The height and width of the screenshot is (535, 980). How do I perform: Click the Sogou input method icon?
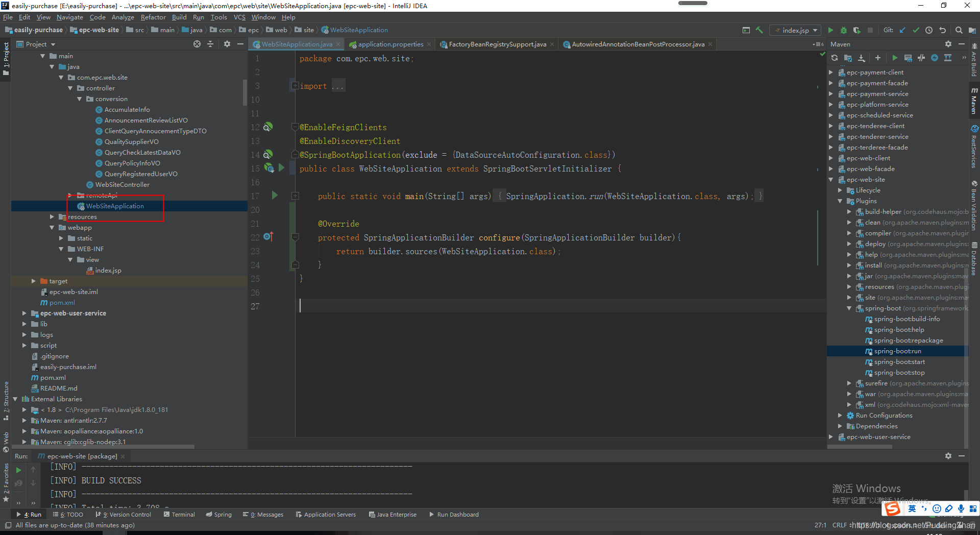tap(892, 508)
